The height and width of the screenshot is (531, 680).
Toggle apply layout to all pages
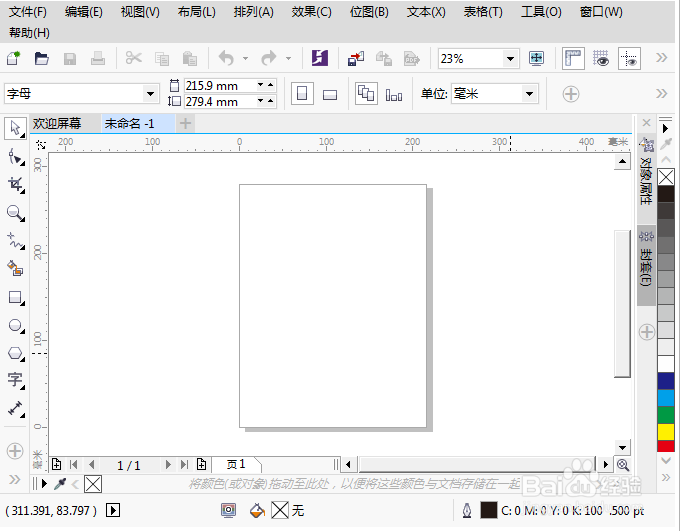click(x=366, y=93)
